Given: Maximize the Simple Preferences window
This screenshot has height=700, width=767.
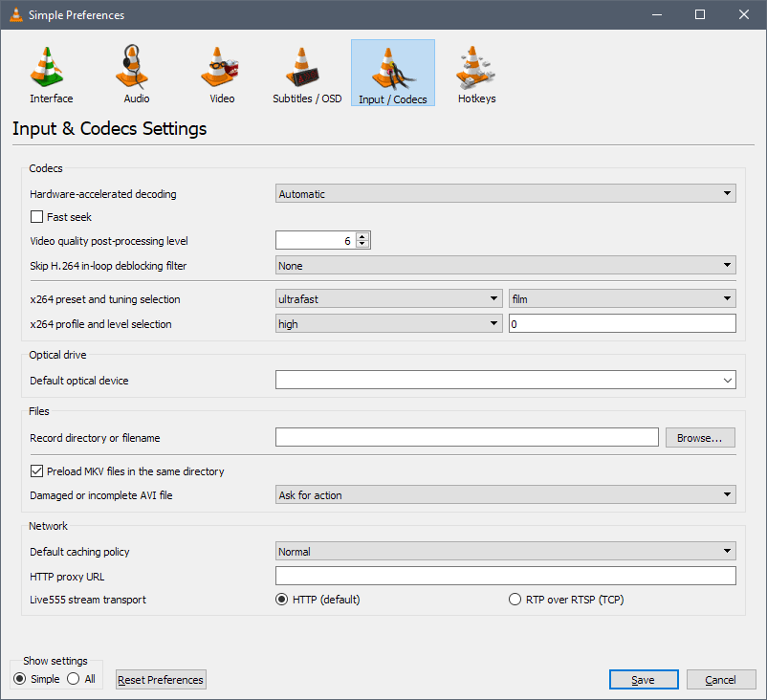Looking at the screenshot, I should 700,14.
